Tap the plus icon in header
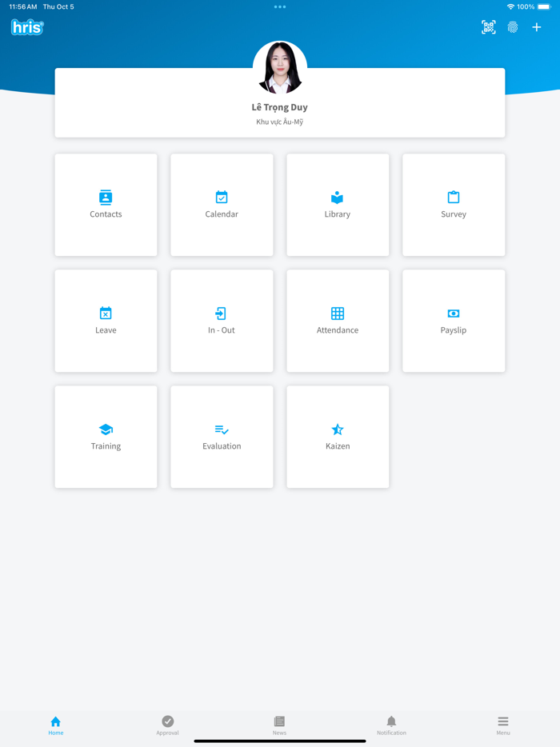 [x=537, y=27]
